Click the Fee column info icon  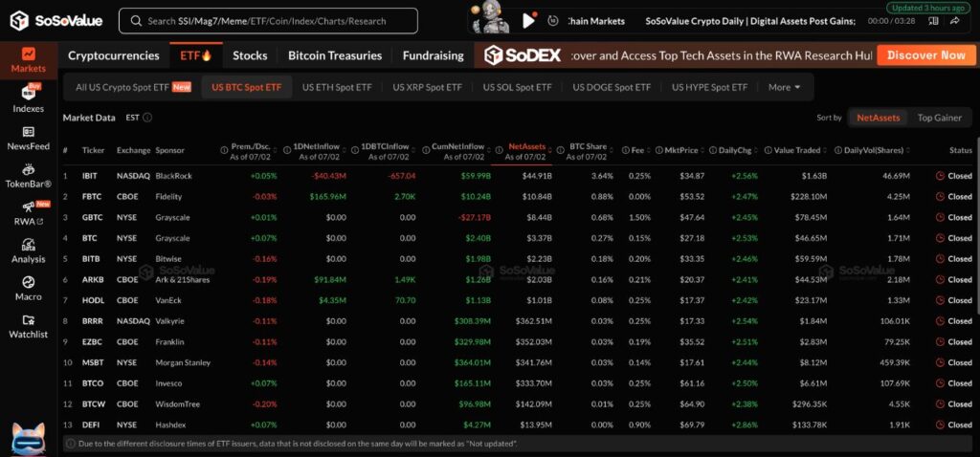pyautogui.click(x=625, y=150)
